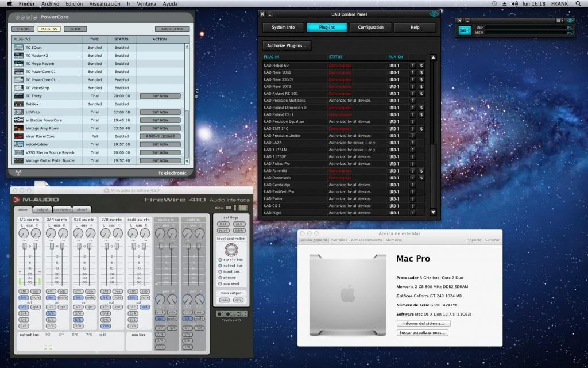Open the PowerCore title bar dropdown arrow
Image resolution: width=588 pixels, height=368 pixels.
point(35,17)
